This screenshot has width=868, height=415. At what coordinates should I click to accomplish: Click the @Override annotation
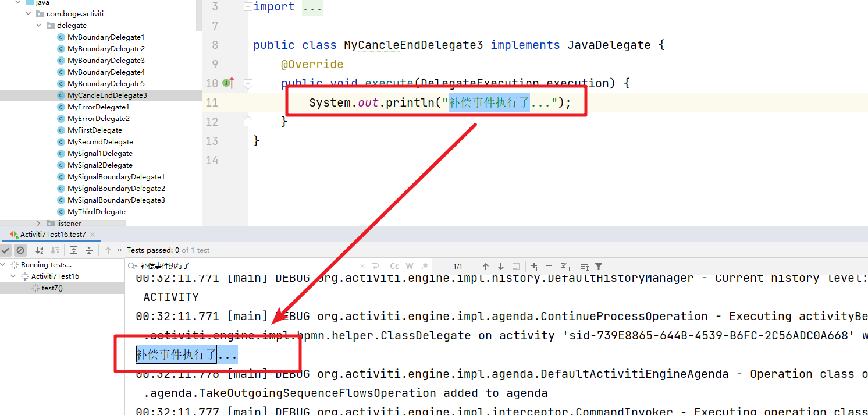click(312, 64)
